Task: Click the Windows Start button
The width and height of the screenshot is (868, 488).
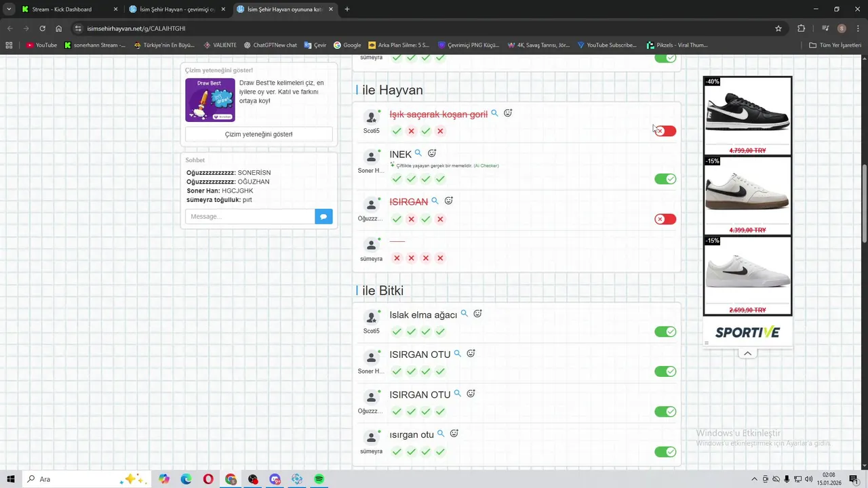Action: click(11, 479)
